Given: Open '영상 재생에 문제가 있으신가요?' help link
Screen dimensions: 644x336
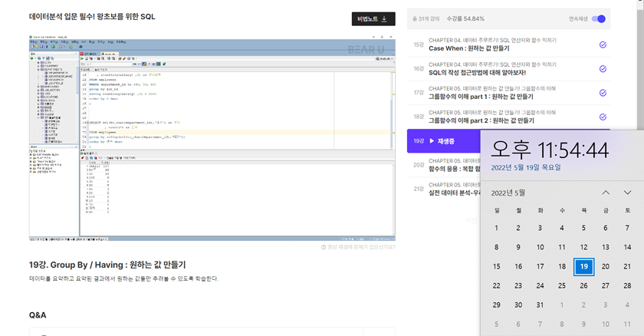Looking at the screenshot, I should 358,247.
